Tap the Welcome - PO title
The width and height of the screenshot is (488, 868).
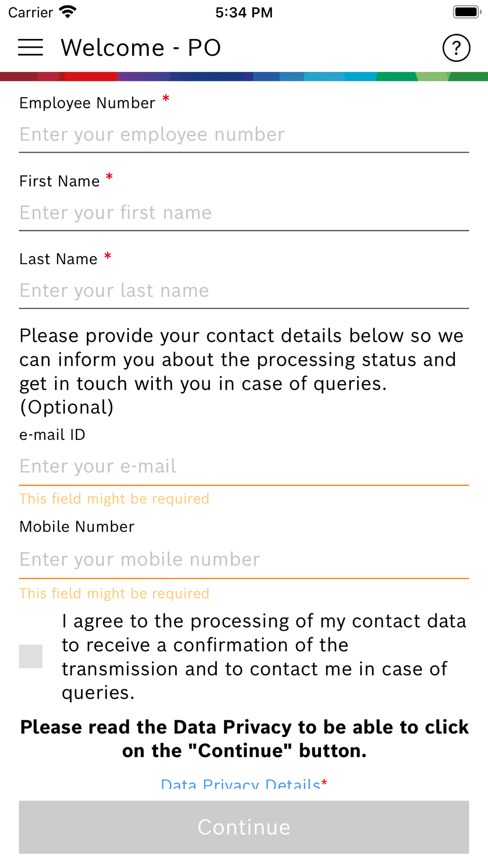141,48
